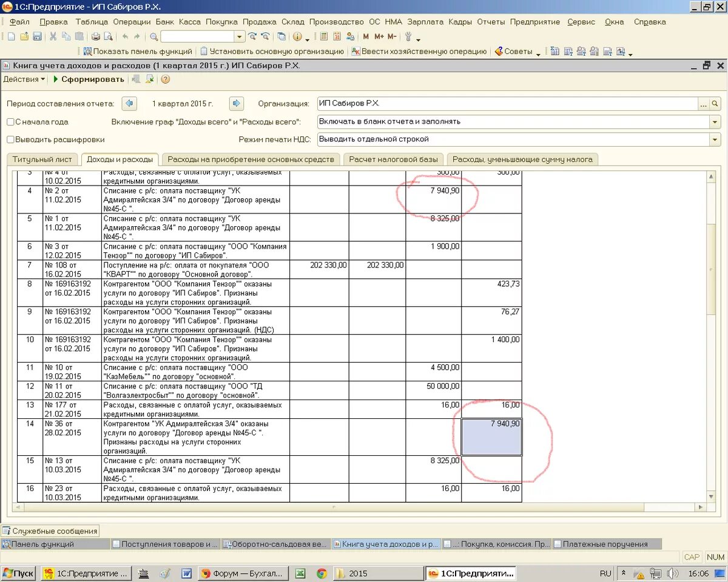Click the Copy icon in toolbar
Image resolution: width=728 pixels, height=582 pixels.
pyautogui.click(x=66, y=36)
